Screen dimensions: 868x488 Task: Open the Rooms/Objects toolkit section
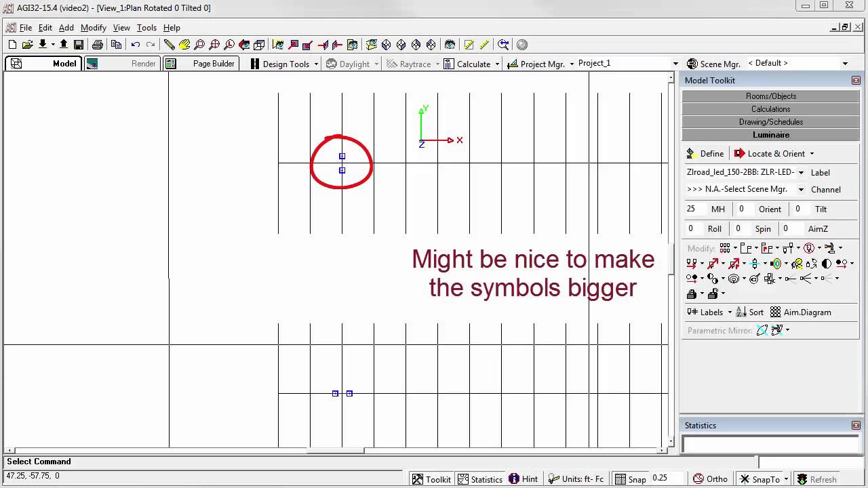coord(771,96)
